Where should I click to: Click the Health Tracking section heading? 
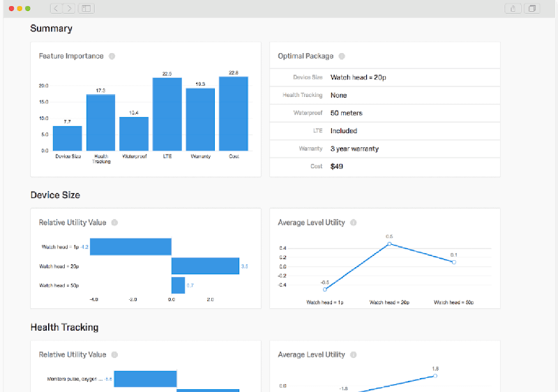click(64, 327)
